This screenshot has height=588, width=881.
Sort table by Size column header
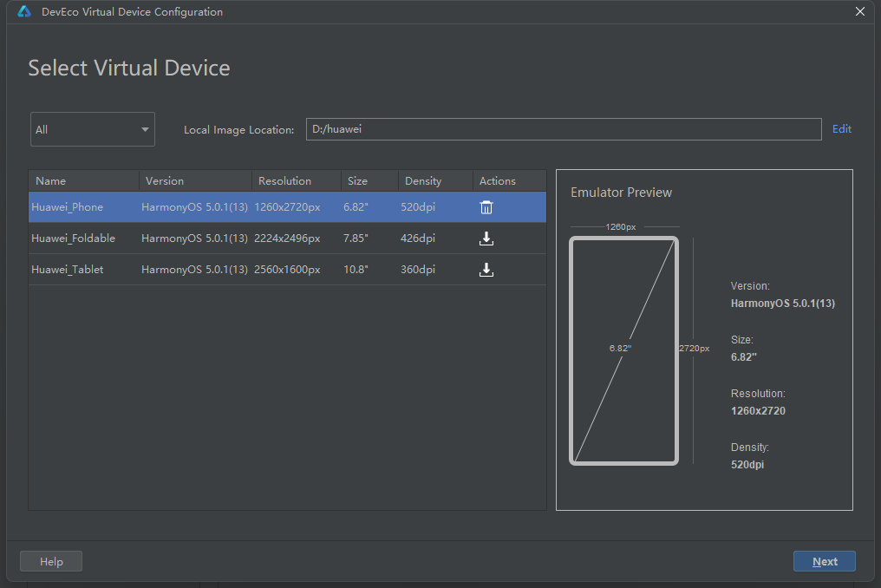369,181
